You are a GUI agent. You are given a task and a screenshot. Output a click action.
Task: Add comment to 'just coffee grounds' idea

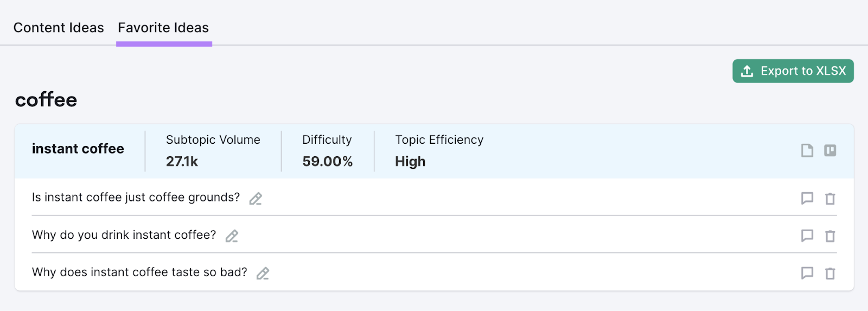(807, 198)
